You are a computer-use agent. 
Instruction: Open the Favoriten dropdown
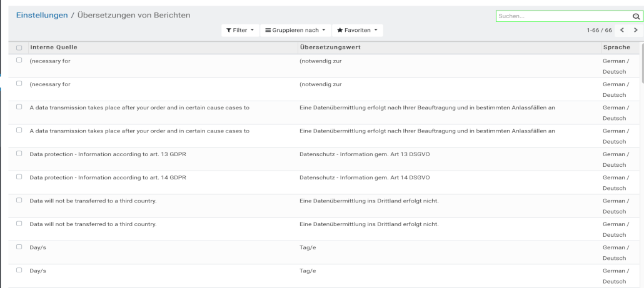[357, 30]
